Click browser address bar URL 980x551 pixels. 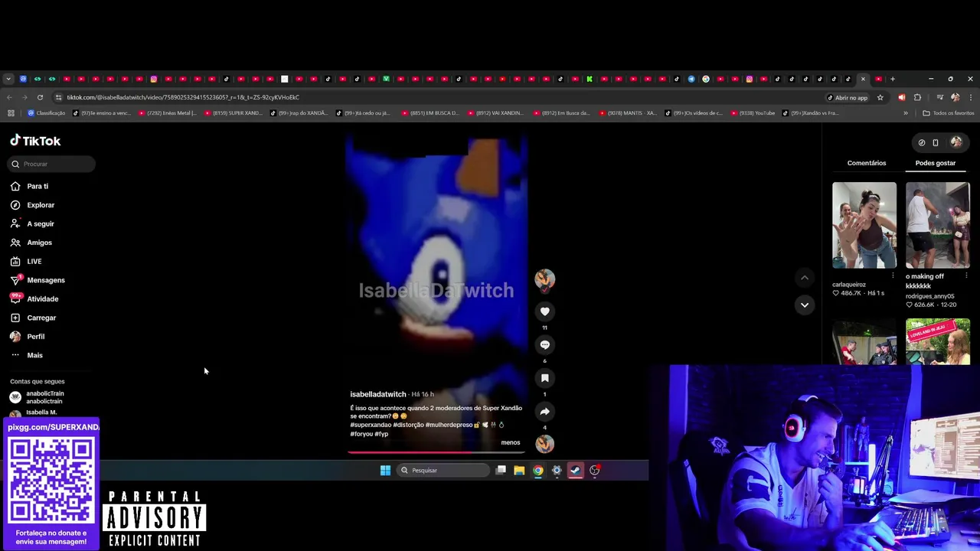coord(183,97)
